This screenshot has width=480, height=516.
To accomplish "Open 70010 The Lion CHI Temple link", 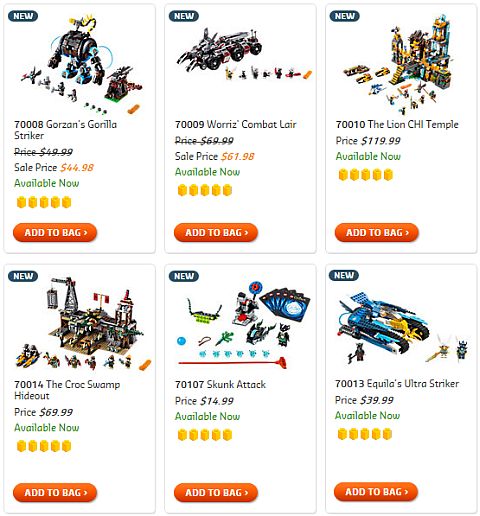I will [397, 124].
